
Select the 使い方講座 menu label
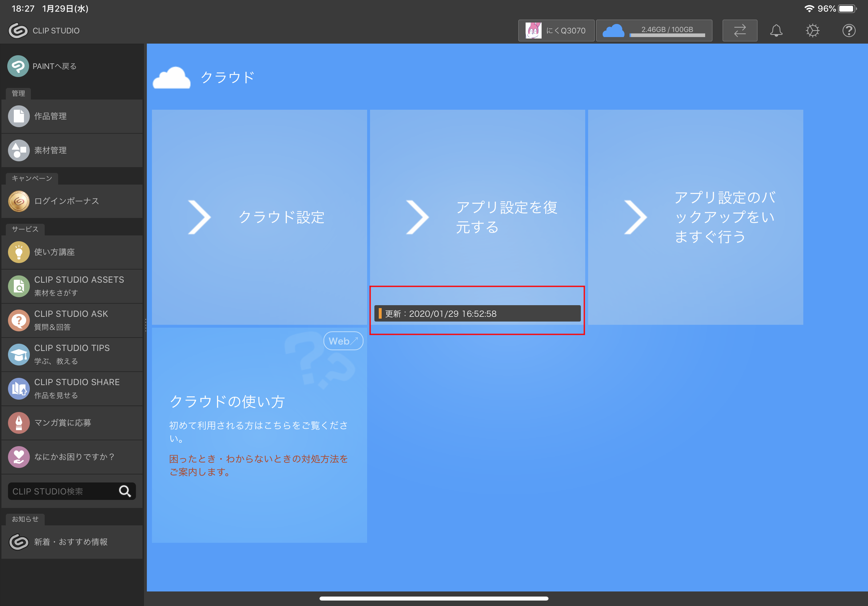[55, 252]
